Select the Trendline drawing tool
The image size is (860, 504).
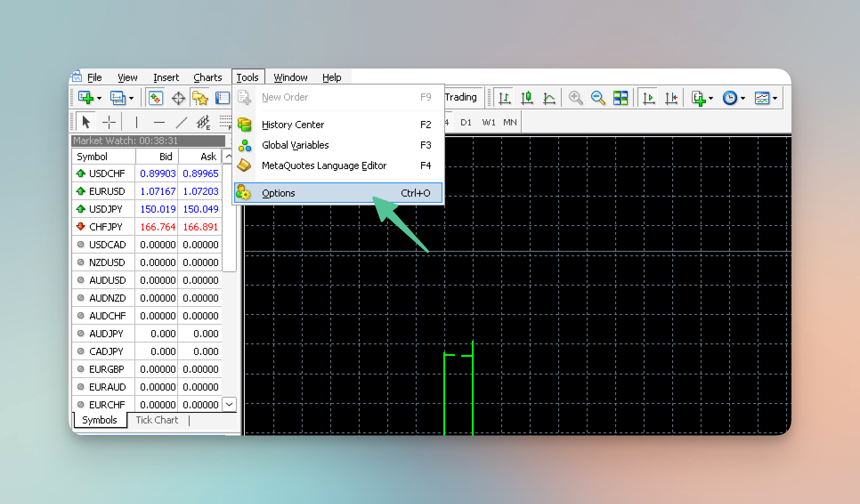point(181,122)
